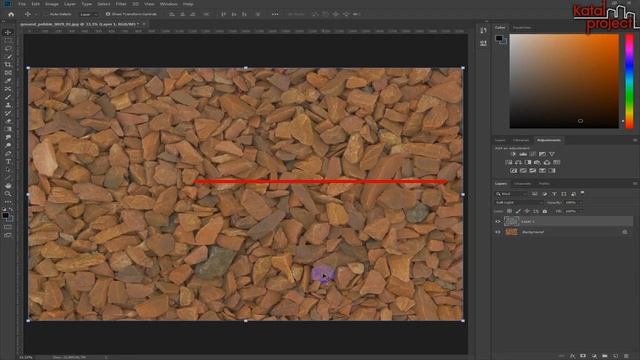Select the Zoom tool
Screen dimensions: 640x360
(8, 194)
